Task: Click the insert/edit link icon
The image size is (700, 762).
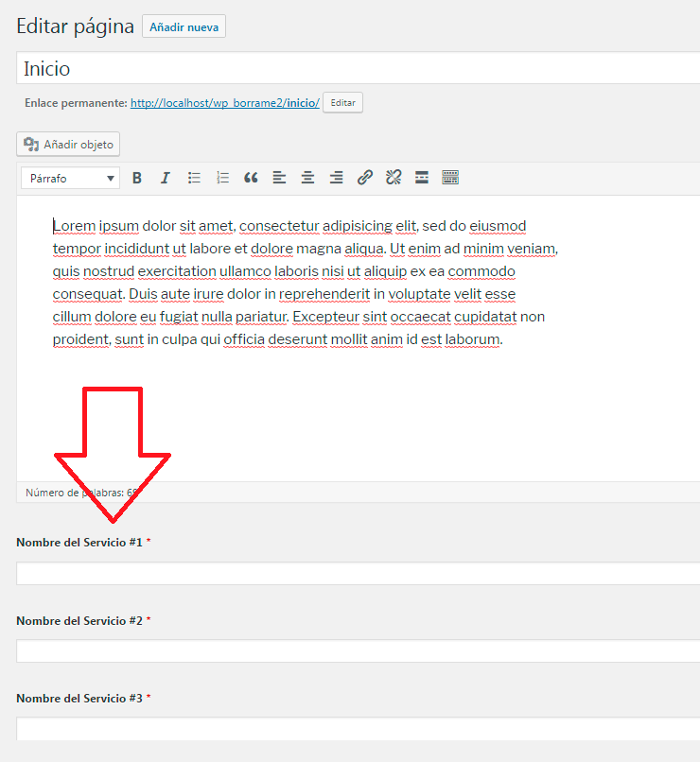Action: point(365,178)
